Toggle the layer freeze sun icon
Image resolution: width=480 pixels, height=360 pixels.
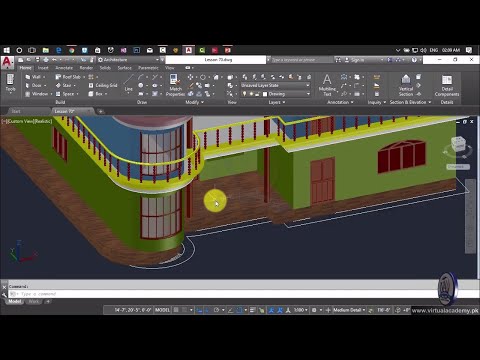click(251, 94)
